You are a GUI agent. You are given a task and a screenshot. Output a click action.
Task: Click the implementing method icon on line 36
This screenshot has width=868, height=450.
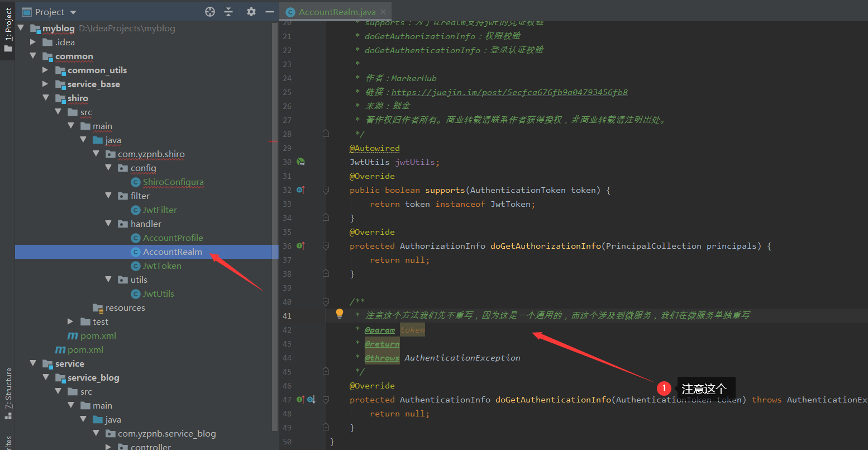301,245
